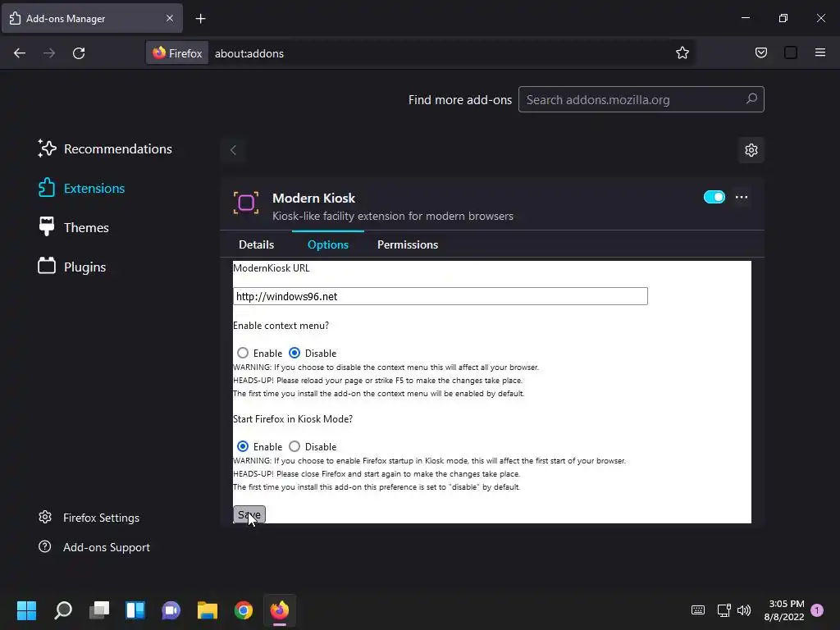This screenshot has height=630, width=840.
Task: Select Enable for Kiosk Mode startup
Action: (243, 446)
